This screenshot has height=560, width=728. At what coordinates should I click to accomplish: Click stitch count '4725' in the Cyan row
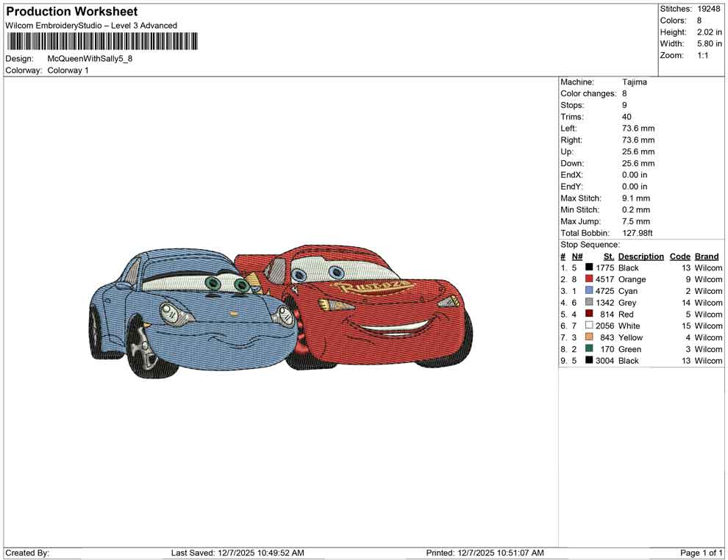point(604,291)
